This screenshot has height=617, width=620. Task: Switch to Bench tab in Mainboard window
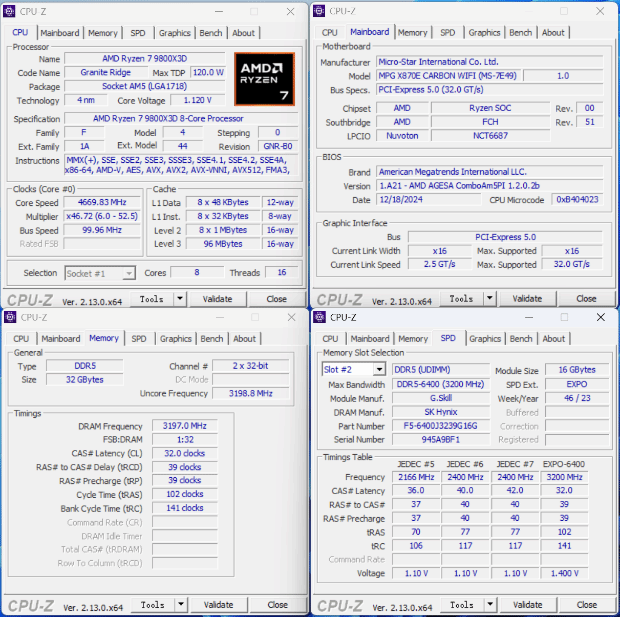pos(520,32)
